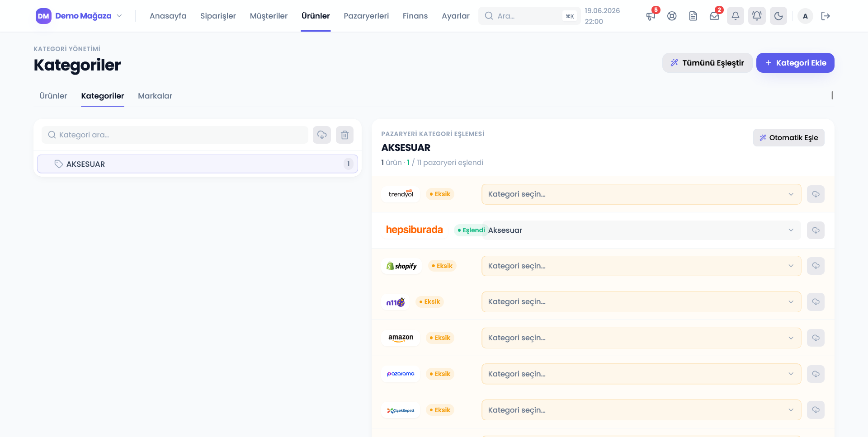Click the n11 marketplace logo

point(396,302)
